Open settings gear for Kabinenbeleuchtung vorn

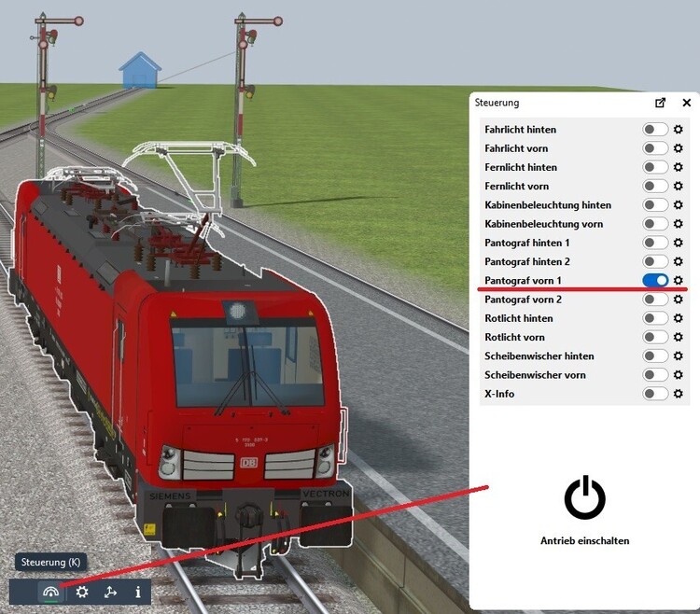(679, 224)
